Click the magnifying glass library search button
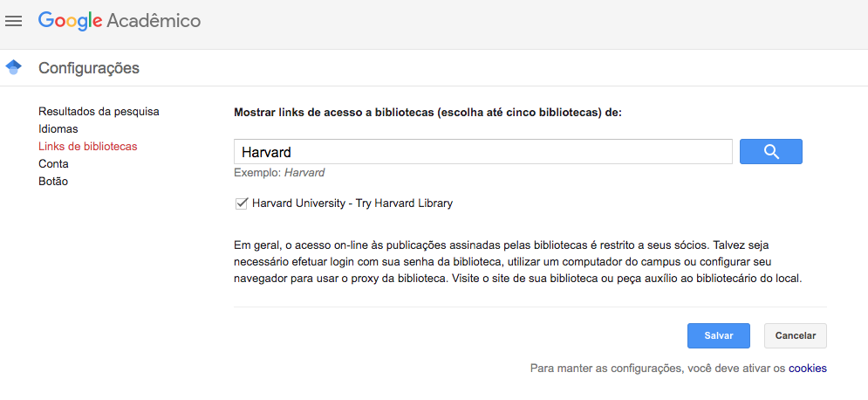This screenshot has width=868, height=400. (x=770, y=151)
